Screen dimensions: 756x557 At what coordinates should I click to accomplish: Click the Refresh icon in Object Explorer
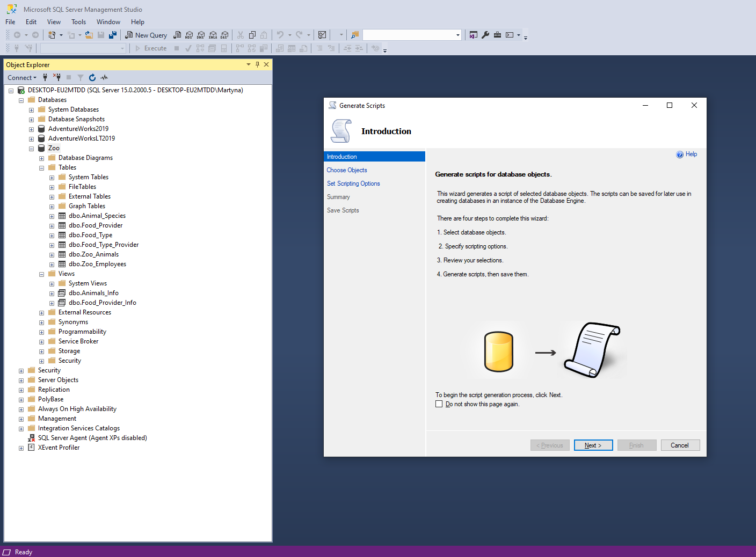[92, 77]
